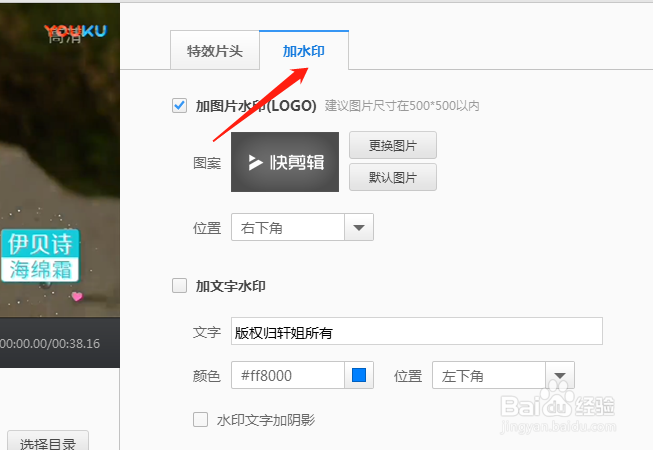Click the 00:00.00/00:38.16 time display

(50, 343)
